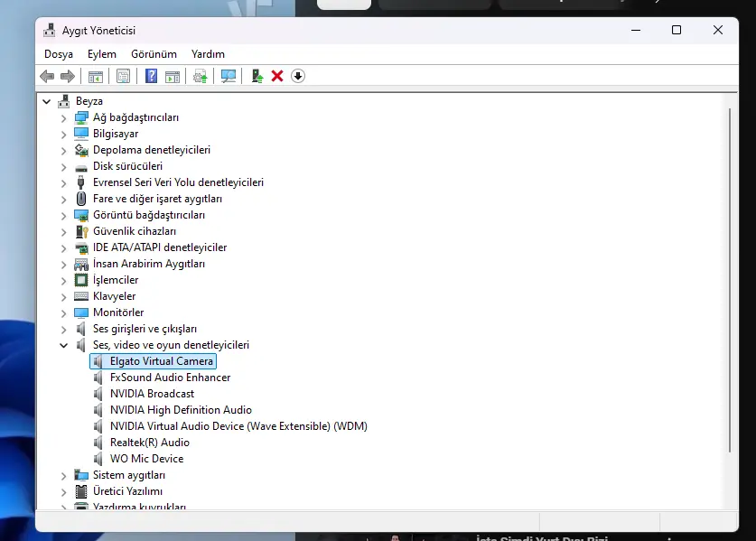Click the Beyza computer icon

click(63, 101)
